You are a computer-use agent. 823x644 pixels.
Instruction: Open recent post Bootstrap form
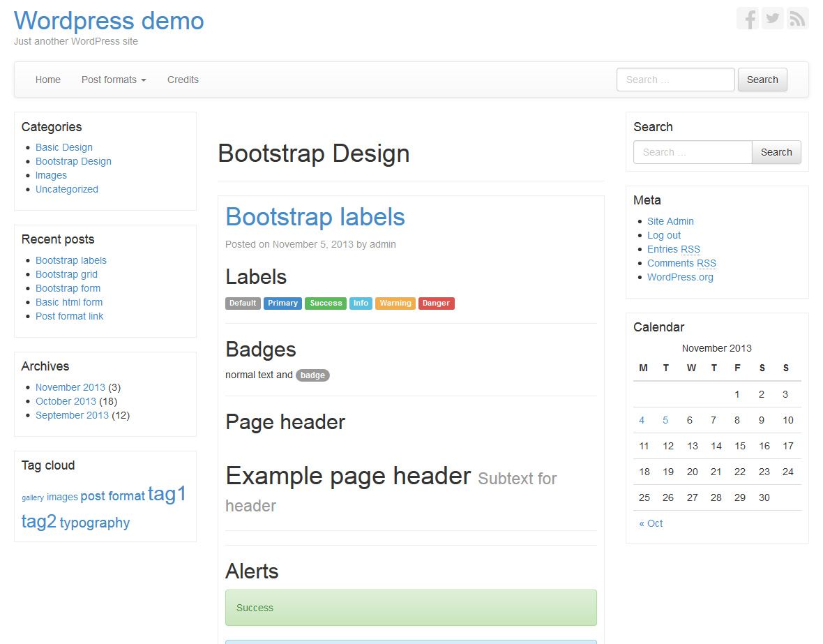[68, 288]
